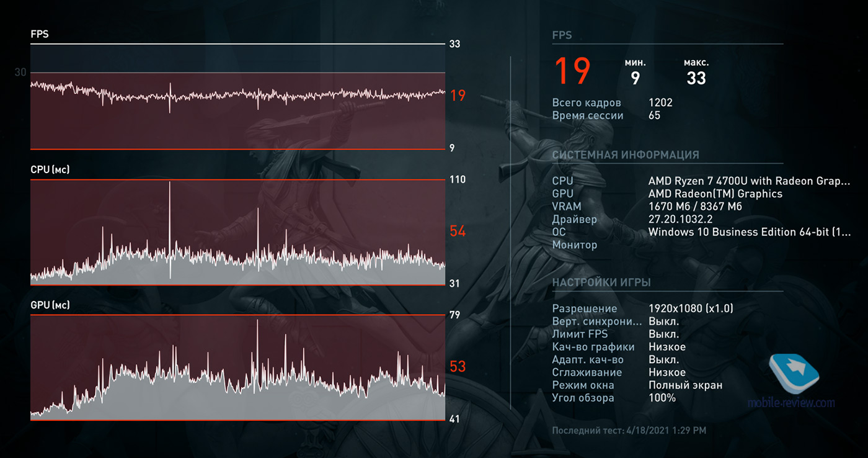Image resolution: width=868 pixels, height=458 pixels.
Task: Click the Последний тест date line
Action: [x=629, y=430]
